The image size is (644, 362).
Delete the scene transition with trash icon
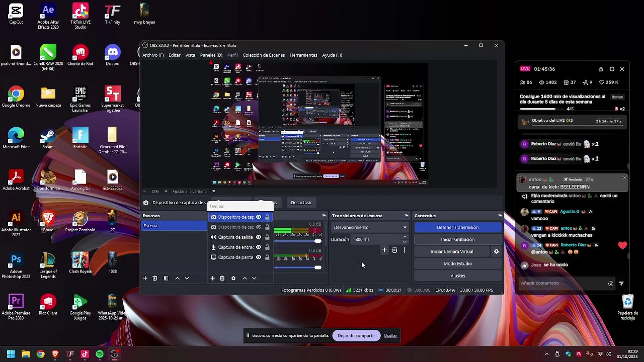(394, 250)
